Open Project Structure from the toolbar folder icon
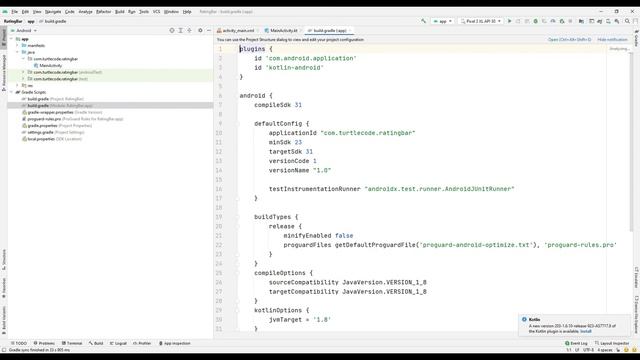Image resolution: width=640 pixels, height=360 pixels. coord(581,21)
